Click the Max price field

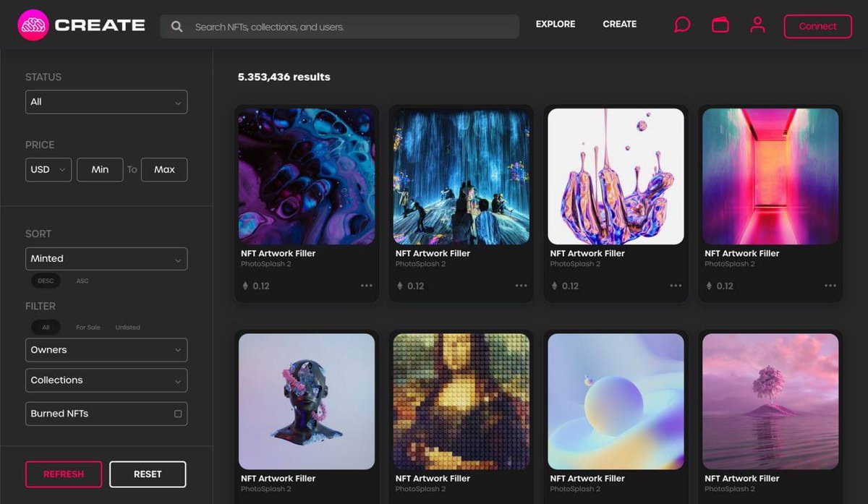[x=164, y=169]
